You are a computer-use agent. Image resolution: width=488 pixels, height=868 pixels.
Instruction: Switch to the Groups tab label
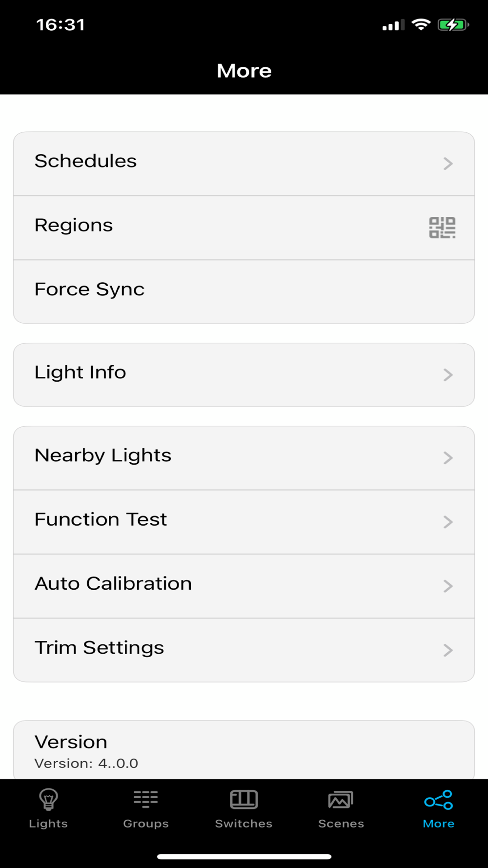146,824
